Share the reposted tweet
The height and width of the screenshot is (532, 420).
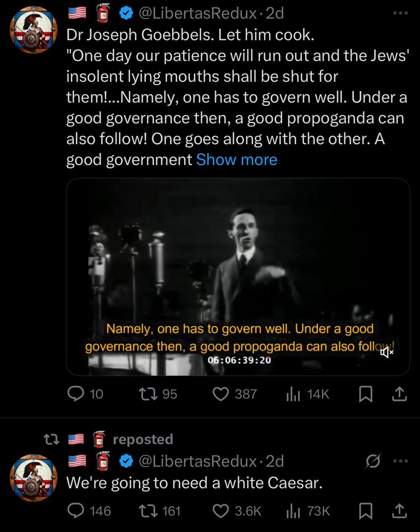[x=399, y=511]
